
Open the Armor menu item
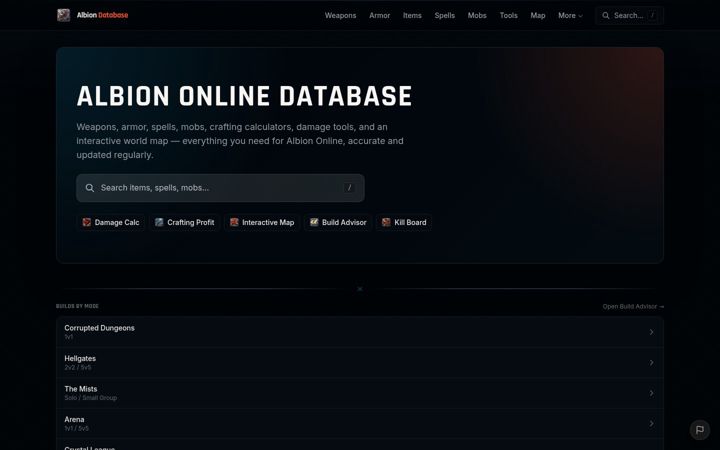pyautogui.click(x=379, y=16)
